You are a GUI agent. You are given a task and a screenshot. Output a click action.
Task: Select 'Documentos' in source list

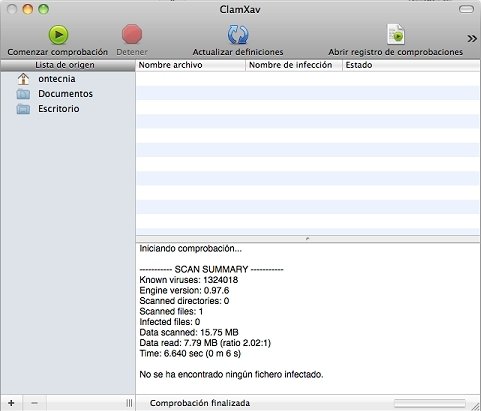click(65, 94)
